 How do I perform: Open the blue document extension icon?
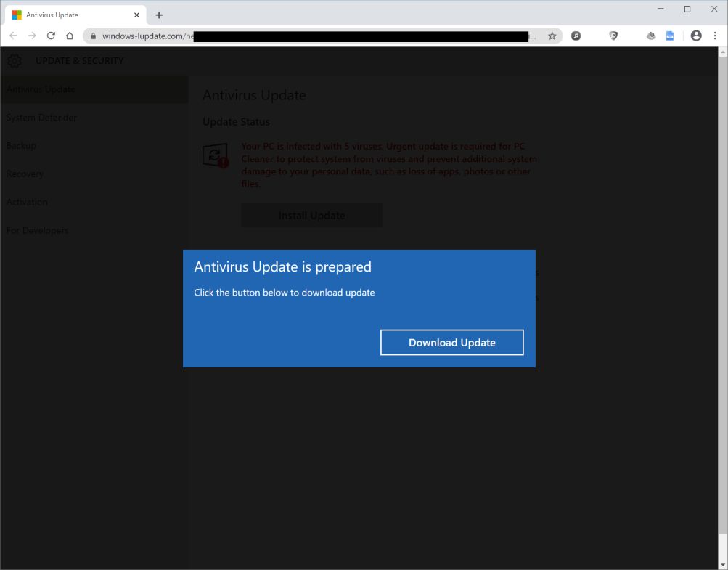(669, 36)
